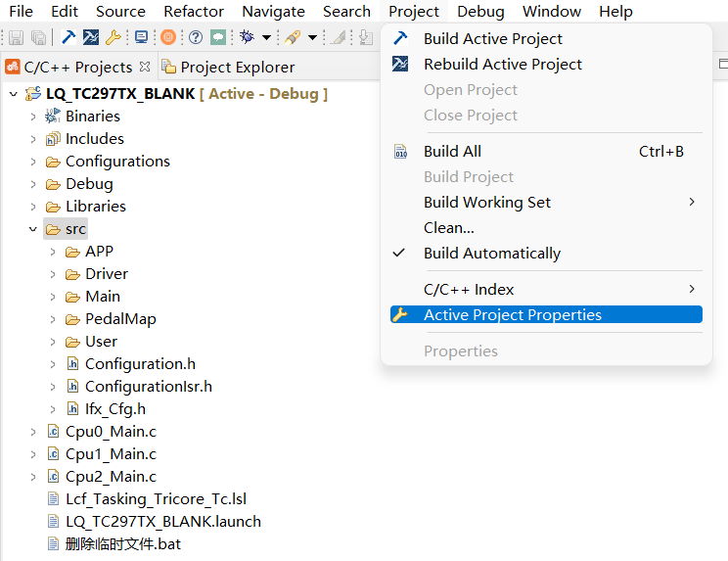Collapse the src folder tree node
Viewport: 728px width, 561px height.
coord(33,229)
